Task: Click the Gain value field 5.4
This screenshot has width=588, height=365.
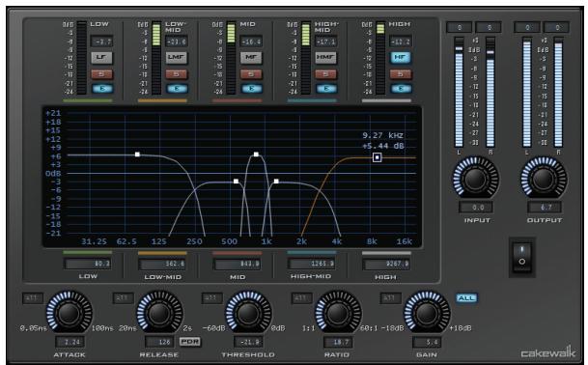Action: tap(427, 342)
